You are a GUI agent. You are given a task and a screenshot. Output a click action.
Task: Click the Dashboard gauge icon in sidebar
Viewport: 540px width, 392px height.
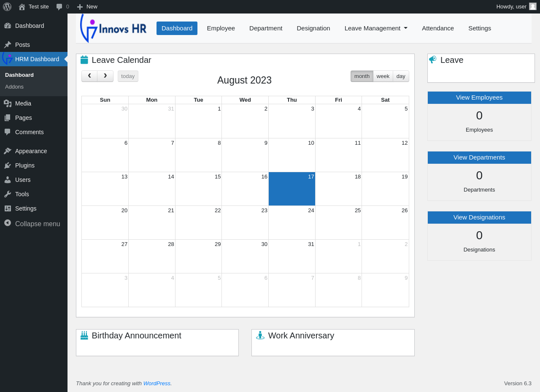[x=8, y=26]
